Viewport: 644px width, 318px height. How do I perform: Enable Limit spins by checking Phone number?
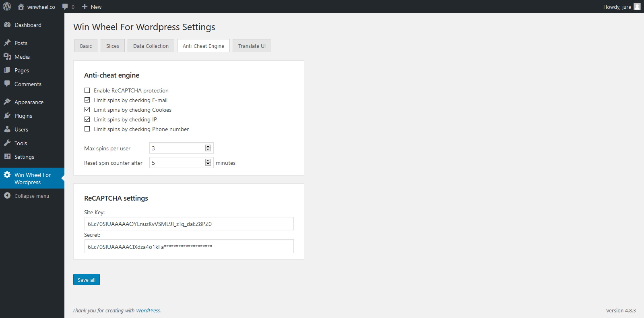[x=87, y=129]
